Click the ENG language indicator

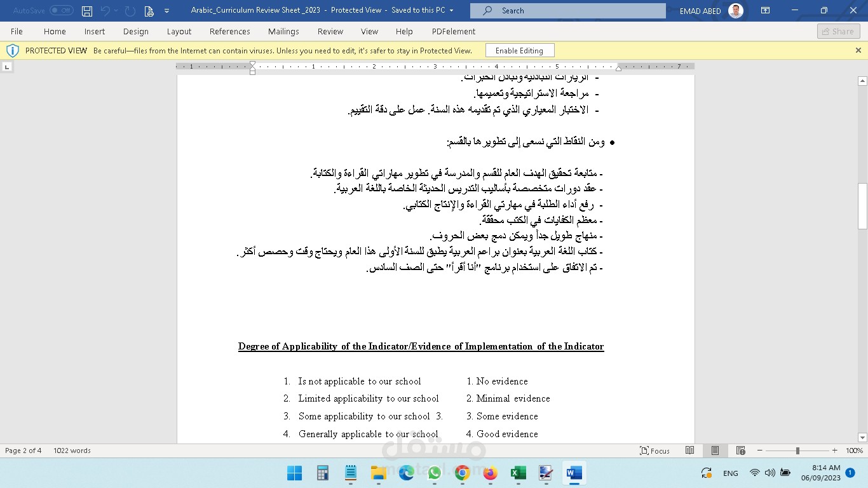[731, 473]
